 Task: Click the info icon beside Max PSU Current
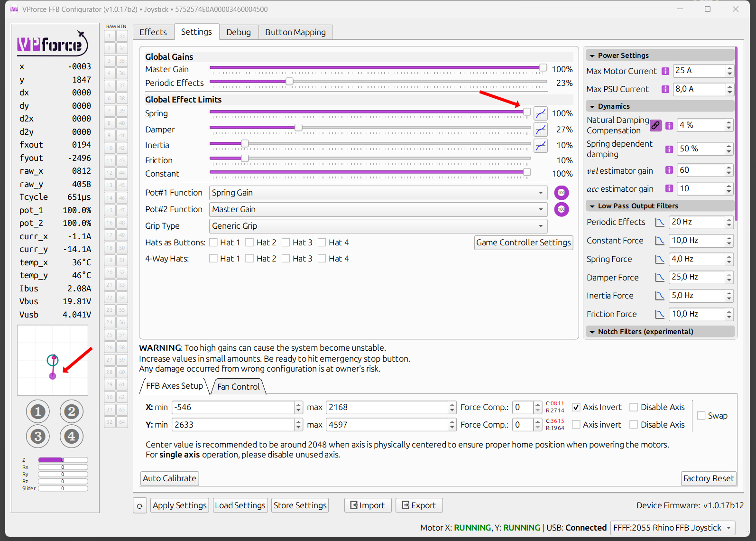(x=665, y=89)
